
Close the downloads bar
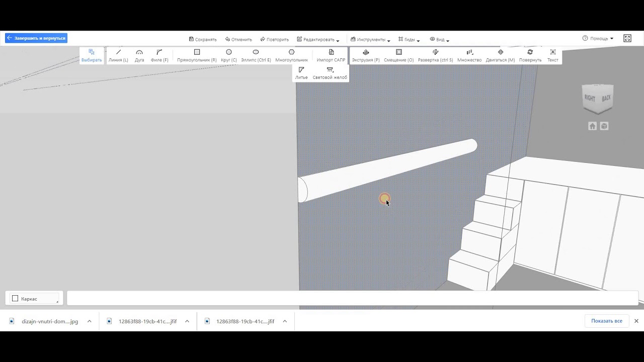(x=636, y=321)
